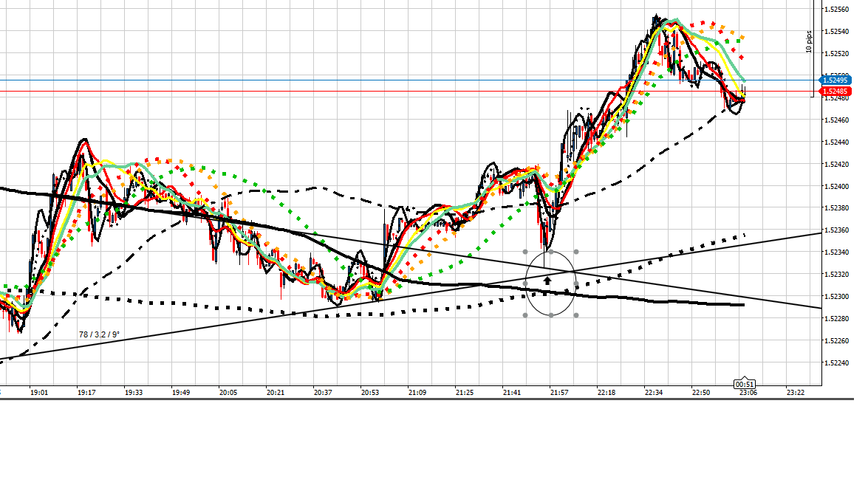Grab the ellipse's top-center handle
This screenshot has width=868, height=488.
tap(551, 252)
